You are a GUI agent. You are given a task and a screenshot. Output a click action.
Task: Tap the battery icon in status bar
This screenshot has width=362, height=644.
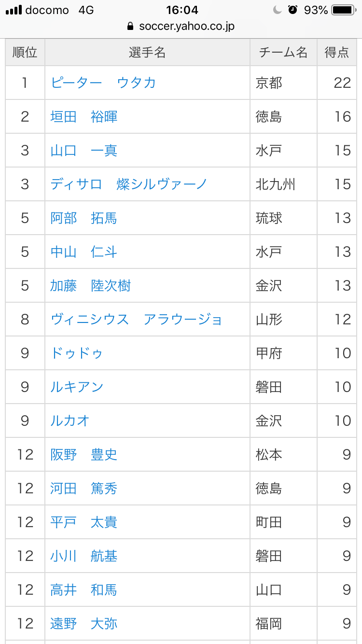point(345,10)
